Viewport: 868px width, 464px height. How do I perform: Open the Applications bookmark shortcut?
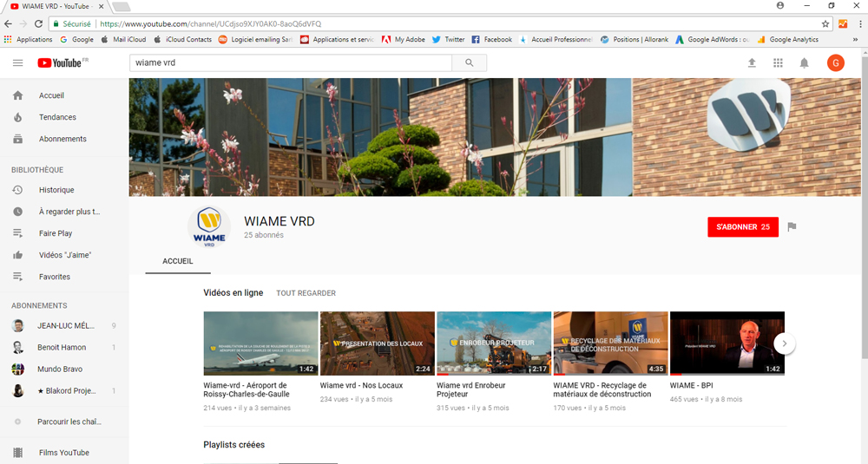click(29, 40)
